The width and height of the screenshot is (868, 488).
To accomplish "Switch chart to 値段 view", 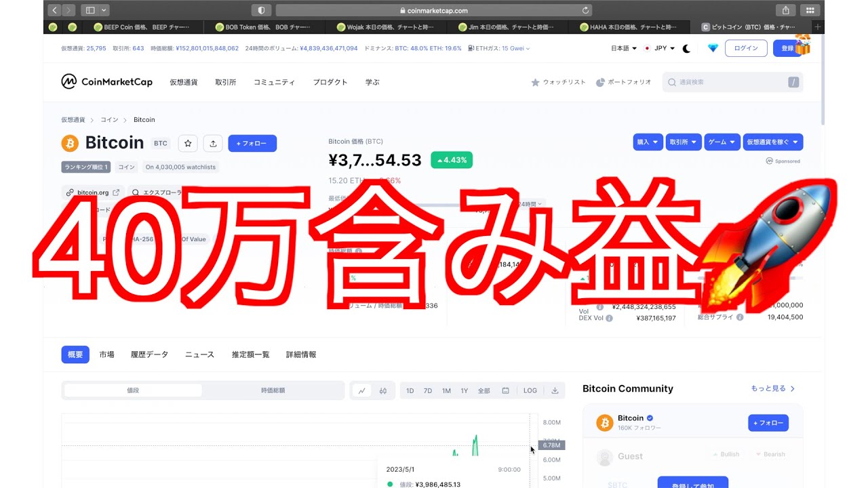I will click(133, 390).
